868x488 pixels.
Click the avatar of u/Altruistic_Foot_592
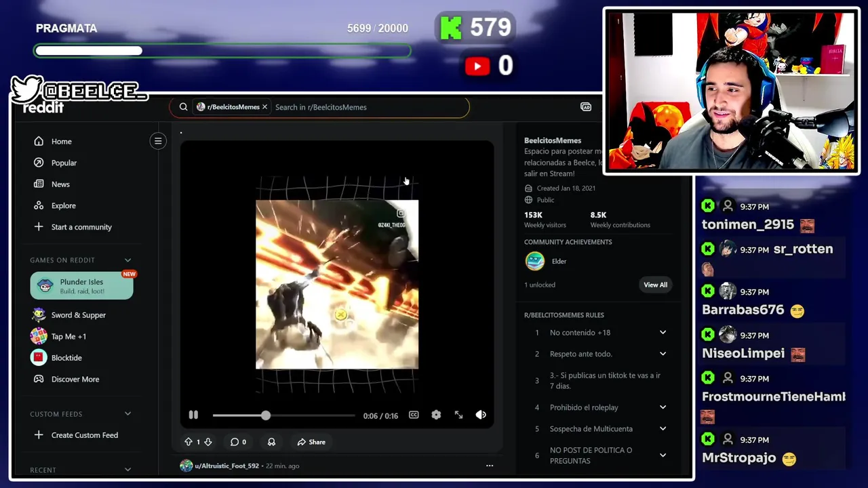pos(186,466)
